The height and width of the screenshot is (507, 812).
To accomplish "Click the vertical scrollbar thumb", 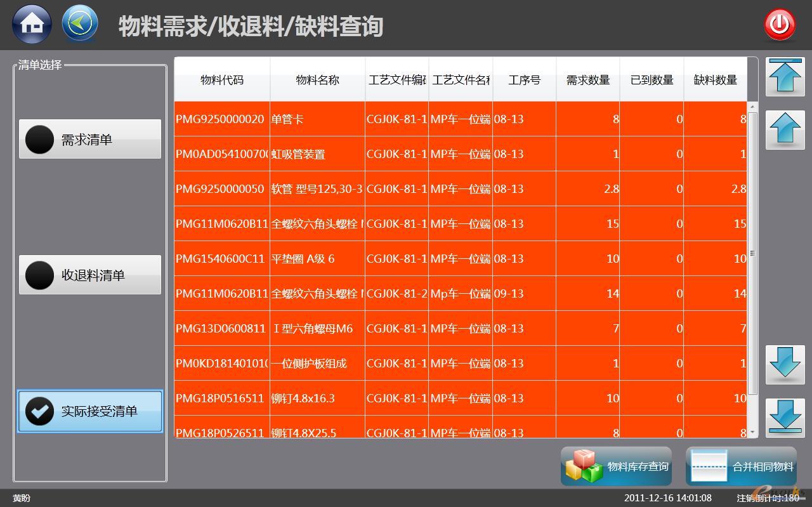I will click(x=752, y=254).
